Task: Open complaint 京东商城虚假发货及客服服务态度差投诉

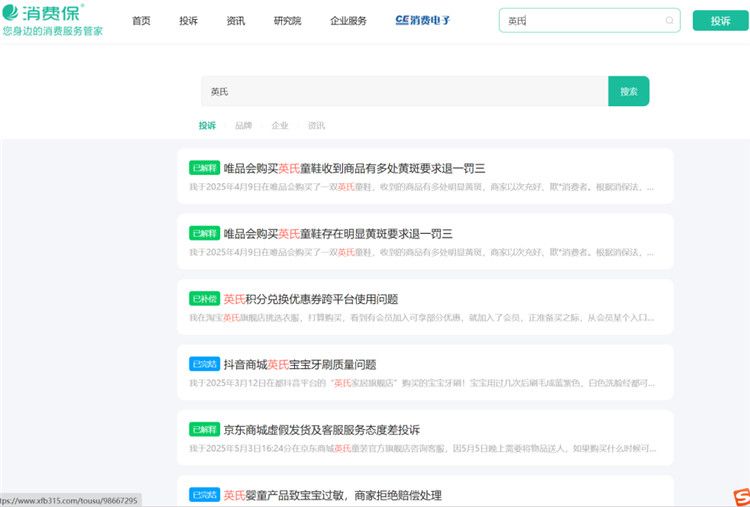Action: [321, 430]
